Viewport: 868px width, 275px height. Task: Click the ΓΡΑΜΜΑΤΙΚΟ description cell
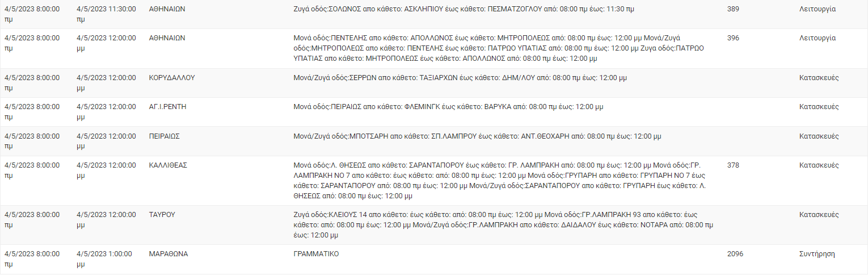316,254
